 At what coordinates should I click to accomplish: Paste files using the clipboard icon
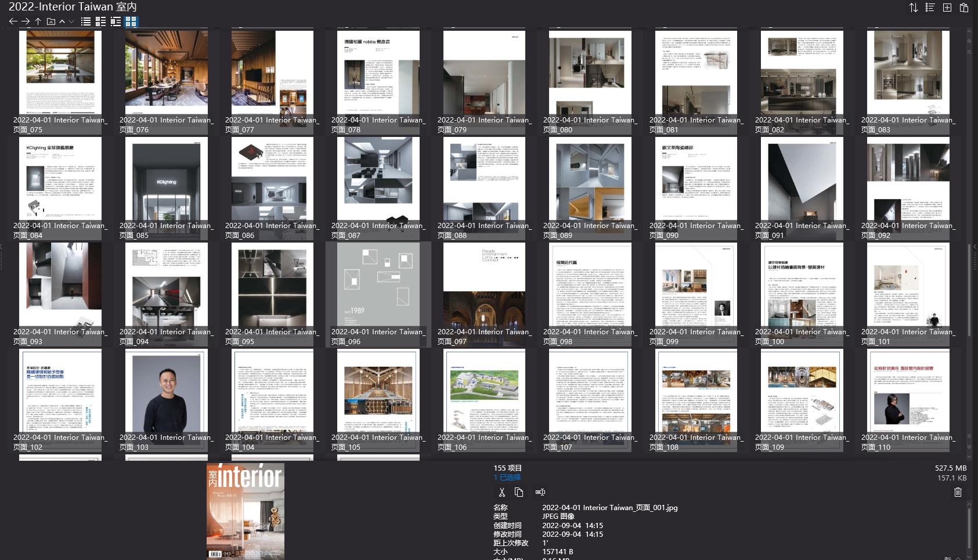point(964,8)
